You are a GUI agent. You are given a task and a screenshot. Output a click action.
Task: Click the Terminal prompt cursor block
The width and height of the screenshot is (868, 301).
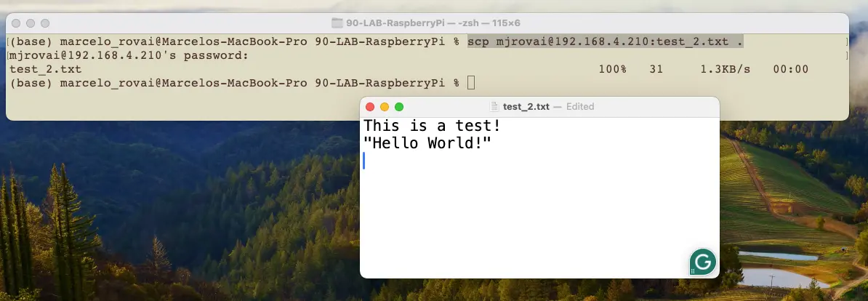(x=471, y=83)
